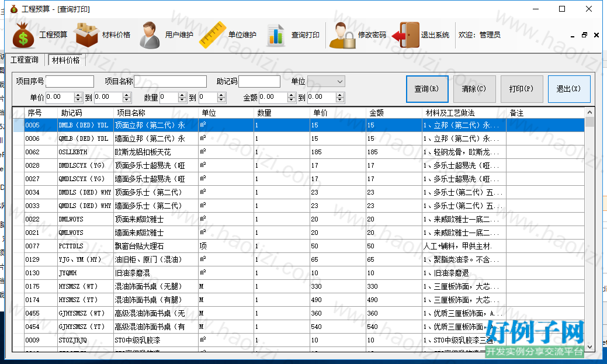The width and height of the screenshot is (607, 364).
Task: Open the 修改密码 padlock user icon
Action: [342, 35]
